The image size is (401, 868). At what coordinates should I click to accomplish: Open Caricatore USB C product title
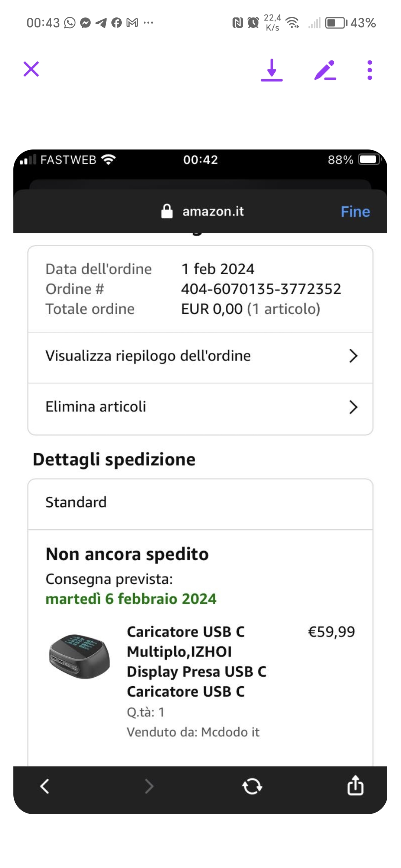coord(196,661)
